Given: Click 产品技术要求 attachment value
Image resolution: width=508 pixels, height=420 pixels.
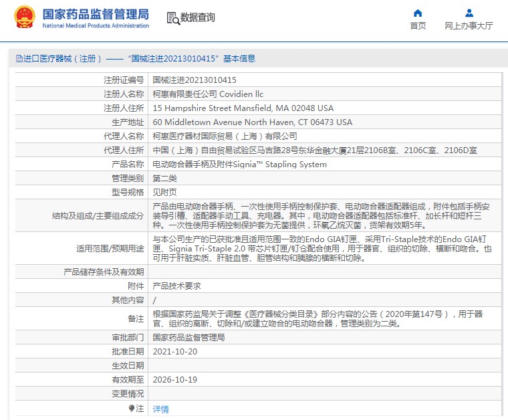Looking at the screenshot, I should click(176, 286).
